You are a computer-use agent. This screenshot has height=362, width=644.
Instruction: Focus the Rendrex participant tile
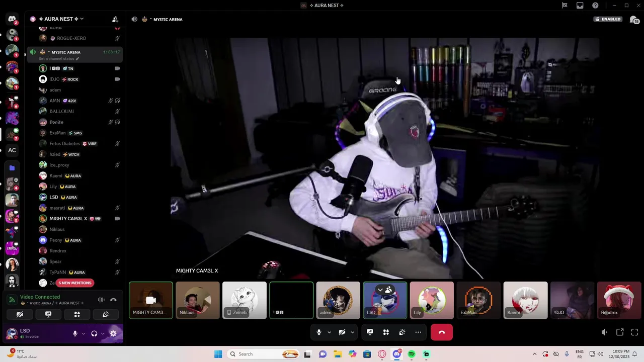click(619, 300)
